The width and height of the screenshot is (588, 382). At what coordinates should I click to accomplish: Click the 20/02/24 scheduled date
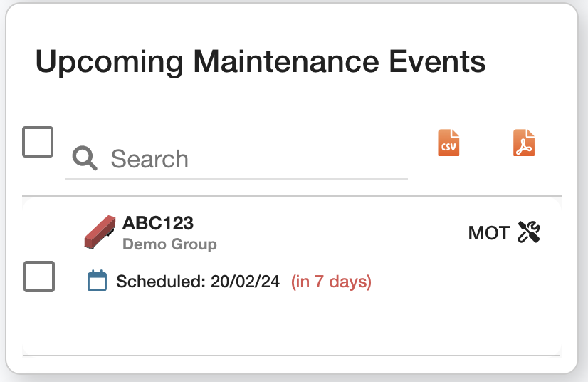pos(244,282)
